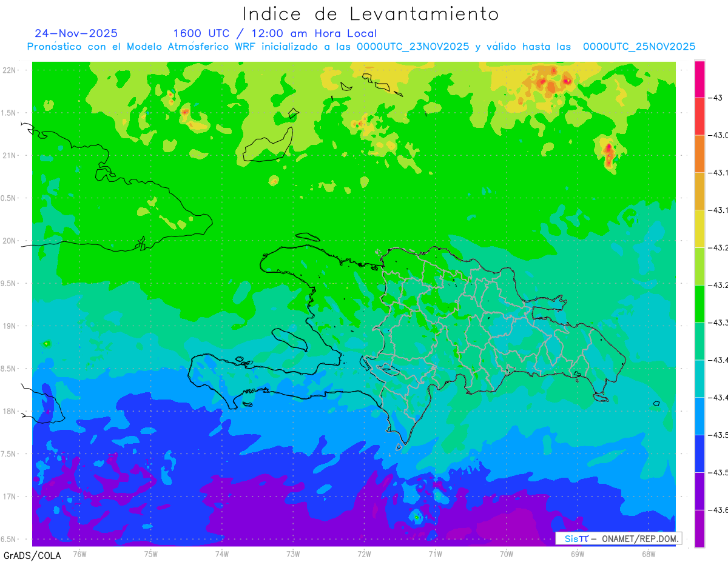Click the legend value "-43.3"
Viewport: 728px width, 562px height.
click(718, 323)
